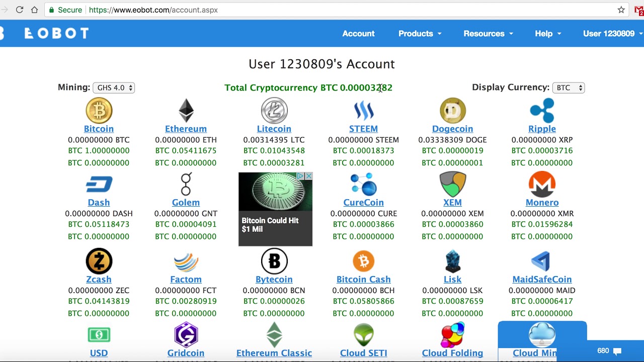The height and width of the screenshot is (362, 644).
Task: Click Total Cryptocurrency BTC 0.00003282 text
Action: click(x=308, y=87)
